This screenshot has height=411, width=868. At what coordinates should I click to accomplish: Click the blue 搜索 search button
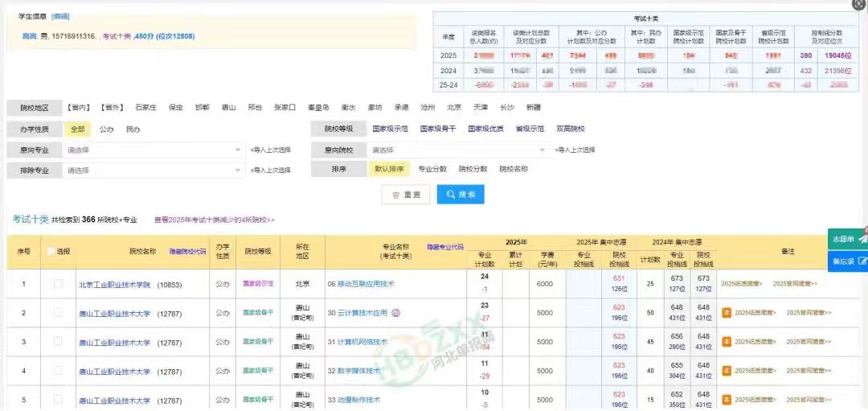tap(461, 195)
